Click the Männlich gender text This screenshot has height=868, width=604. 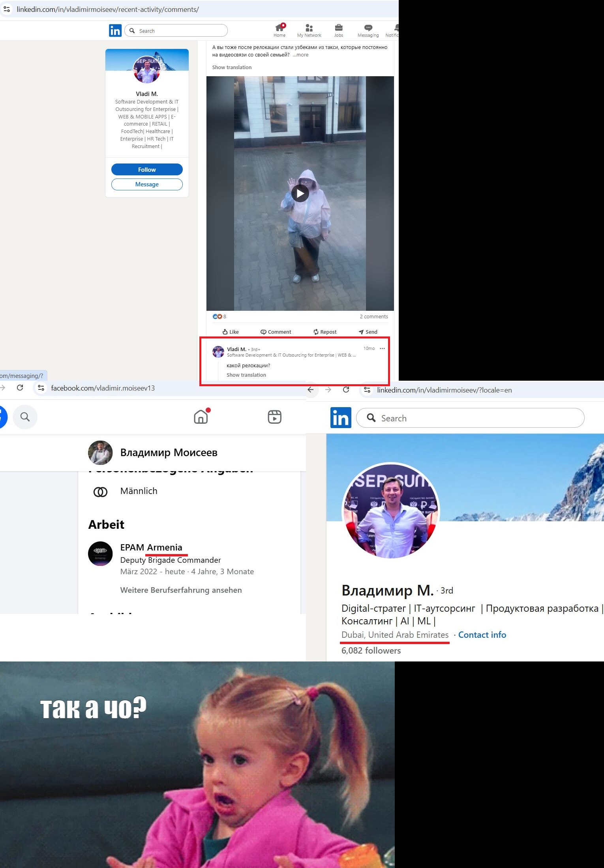pyautogui.click(x=139, y=491)
